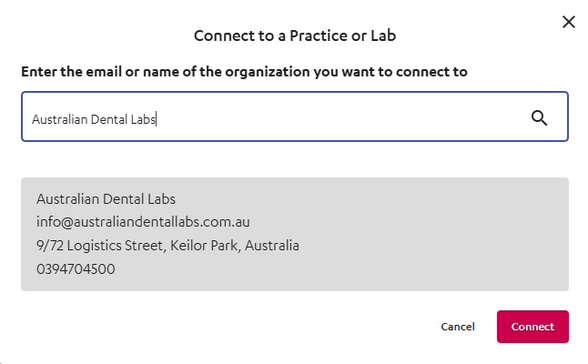Click the magnifying glass search icon
The width and height of the screenshot is (588, 364).
tap(539, 118)
